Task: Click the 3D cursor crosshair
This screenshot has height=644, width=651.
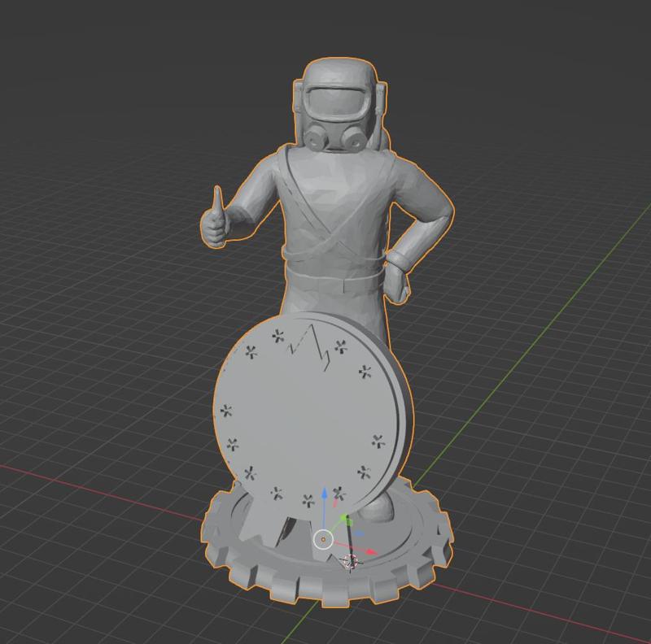Action: coord(350,563)
